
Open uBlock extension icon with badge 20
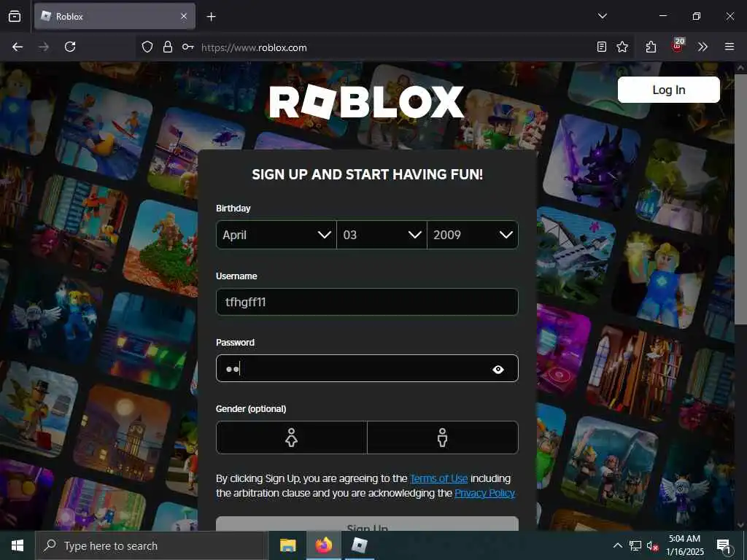pos(678,46)
